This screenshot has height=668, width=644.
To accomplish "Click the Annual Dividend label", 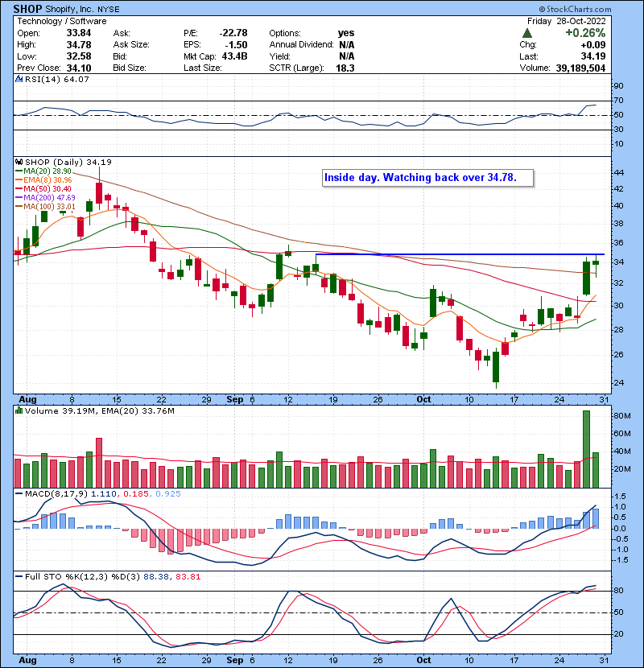I will pos(301,45).
